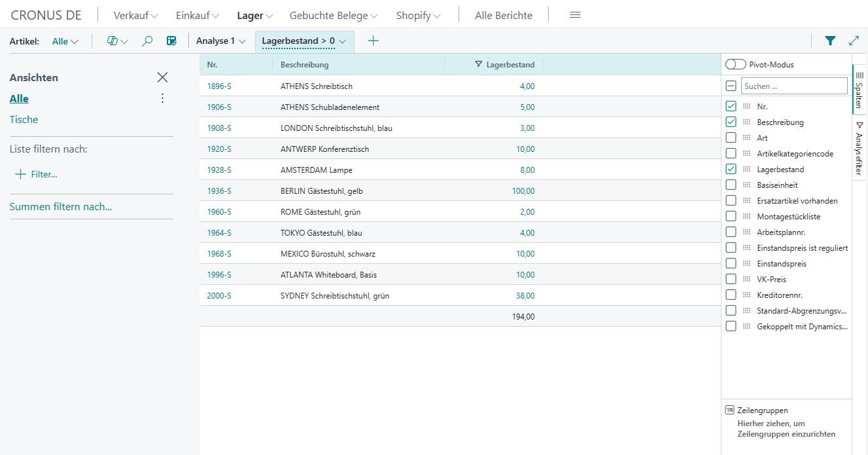Click the MEXICO Bürostuhl, schwarz cell

tap(328, 253)
